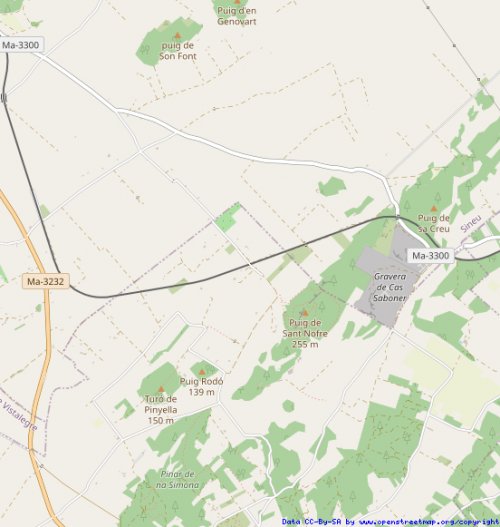Click the top-left Ma-3300 road shield
This screenshot has width=500, height=527.
pyautogui.click(x=21, y=45)
